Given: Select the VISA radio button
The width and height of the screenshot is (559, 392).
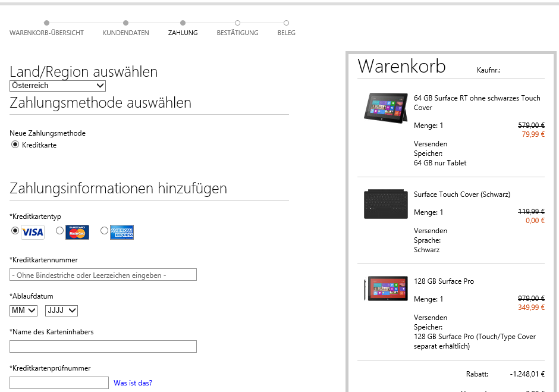Looking at the screenshot, I should [15, 231].
